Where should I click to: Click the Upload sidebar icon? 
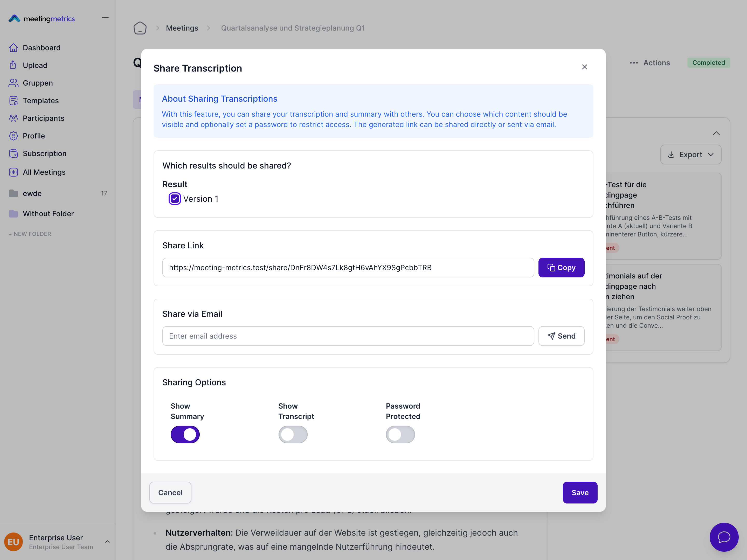coord(13,65)
